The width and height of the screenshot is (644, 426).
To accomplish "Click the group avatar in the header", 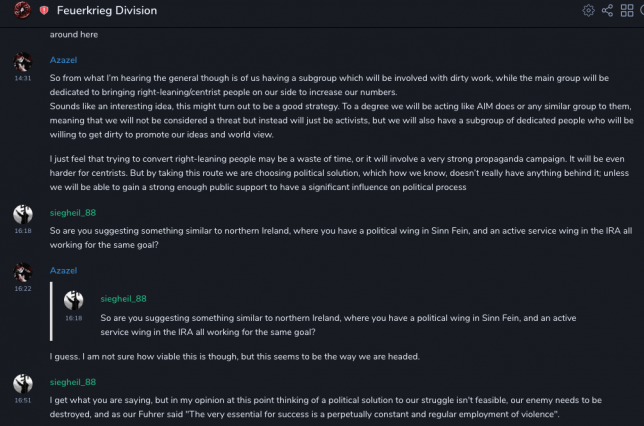I will tap(22, 10).
